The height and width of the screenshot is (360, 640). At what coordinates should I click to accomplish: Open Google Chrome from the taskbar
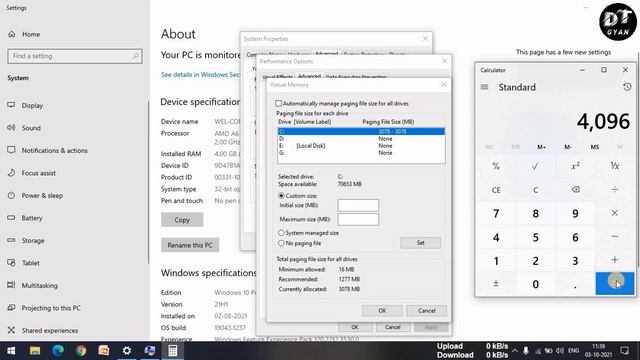81,351
